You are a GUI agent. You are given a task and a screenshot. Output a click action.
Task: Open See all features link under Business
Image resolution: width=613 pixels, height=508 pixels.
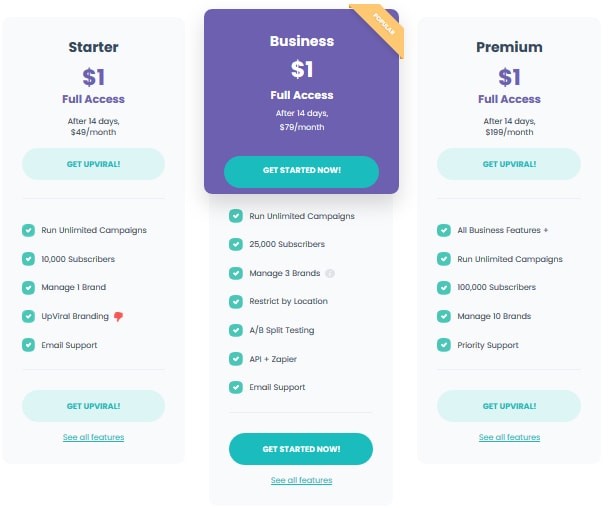click(301, 480)
